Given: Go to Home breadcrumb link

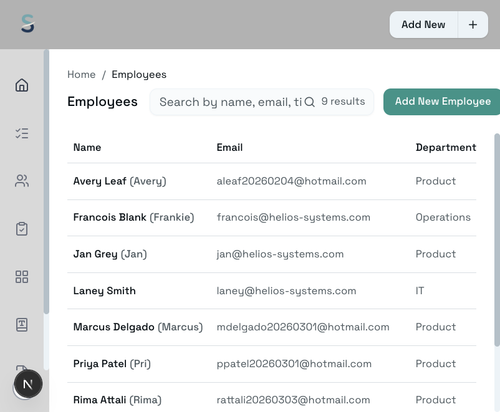Looking at the screenshot, I should (81, 74).
